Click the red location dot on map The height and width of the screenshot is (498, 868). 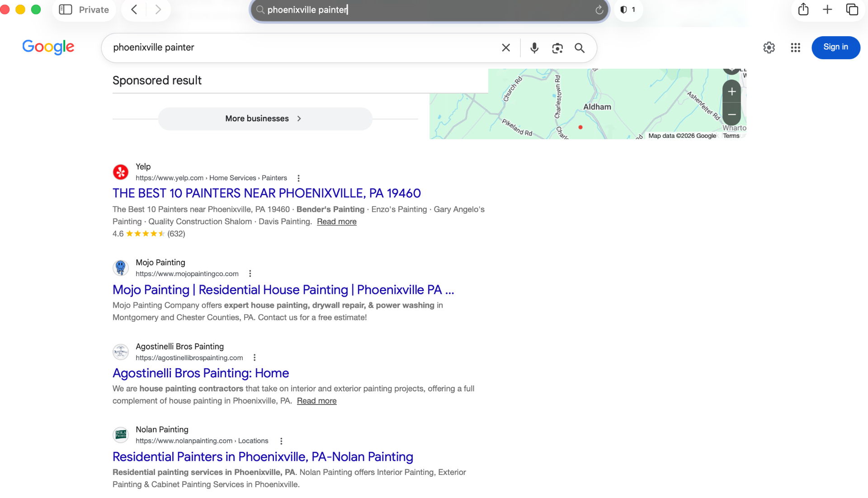click(580, 127)
